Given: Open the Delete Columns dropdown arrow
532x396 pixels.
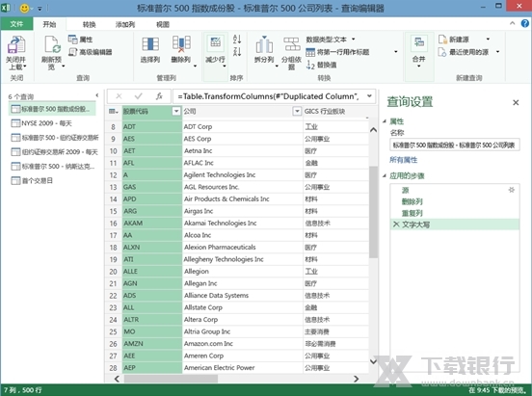Looking at the screenshot, I should click(x=195, y=66).
